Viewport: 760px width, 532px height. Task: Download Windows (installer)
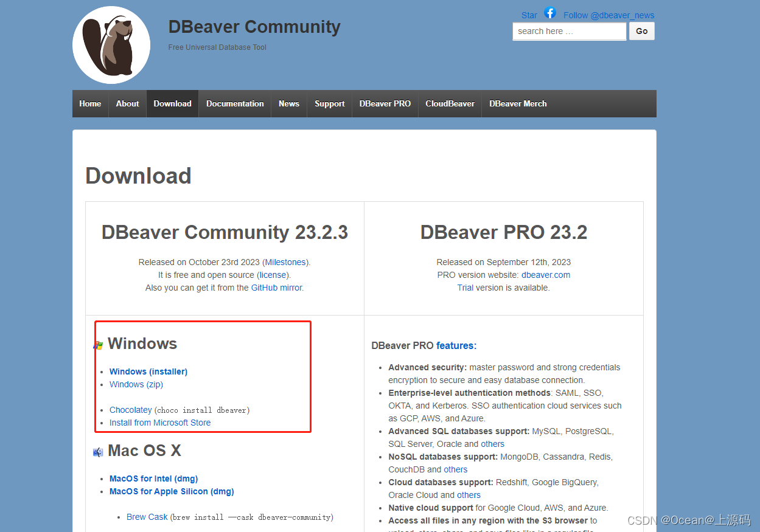tap(148, 371)
